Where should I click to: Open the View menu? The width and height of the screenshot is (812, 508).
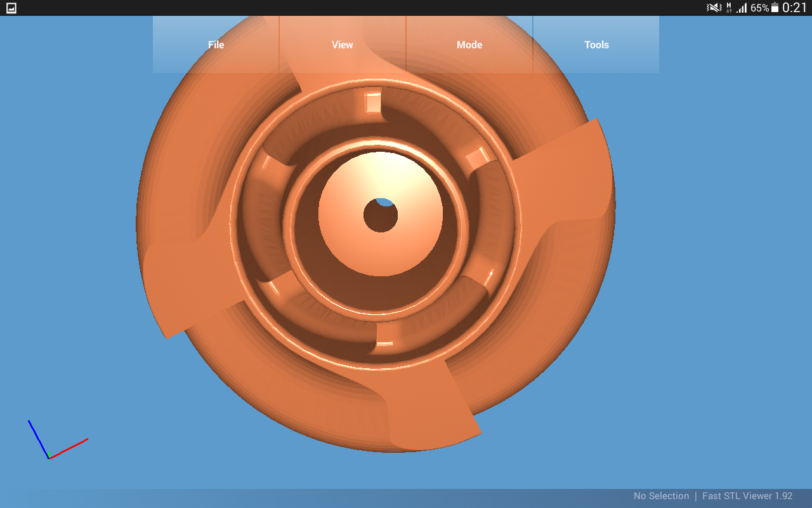(343, 45)
